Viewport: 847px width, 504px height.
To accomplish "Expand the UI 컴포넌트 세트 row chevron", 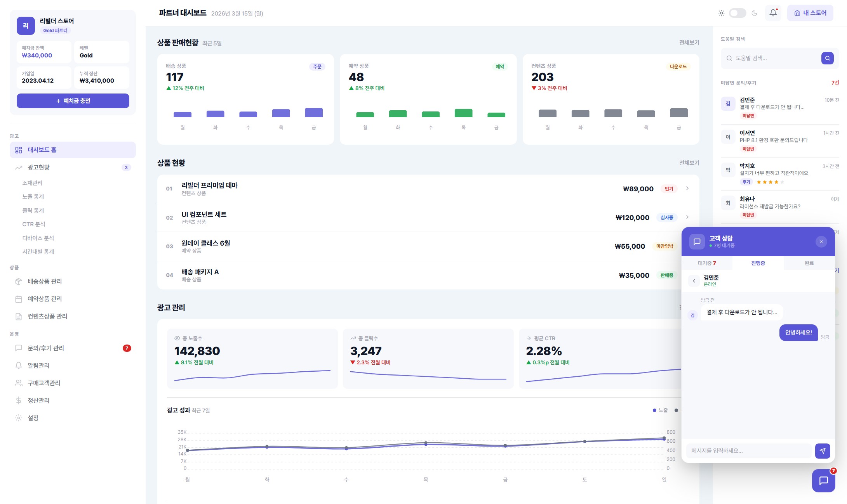I will pyautogui.click(x=687, y=217).
